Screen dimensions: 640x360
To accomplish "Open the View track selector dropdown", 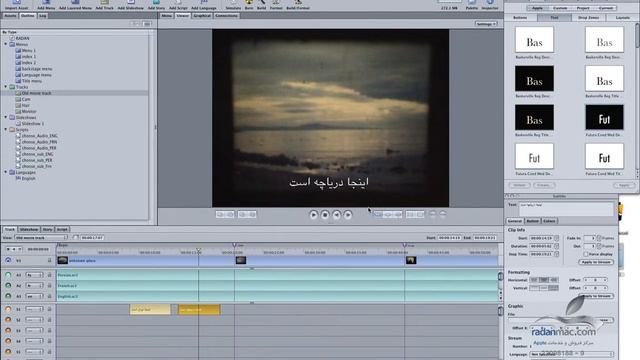I will 41,238.
